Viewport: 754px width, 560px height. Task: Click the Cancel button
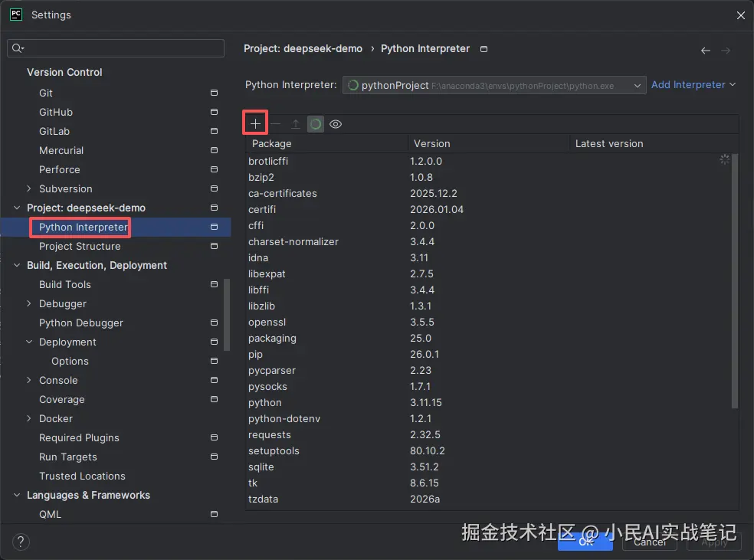coord(650,542)
